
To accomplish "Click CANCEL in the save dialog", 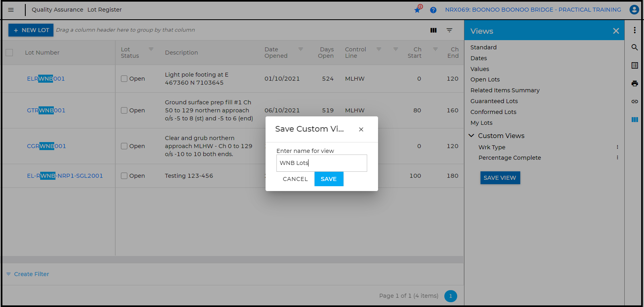I will [x=295, y=179].
